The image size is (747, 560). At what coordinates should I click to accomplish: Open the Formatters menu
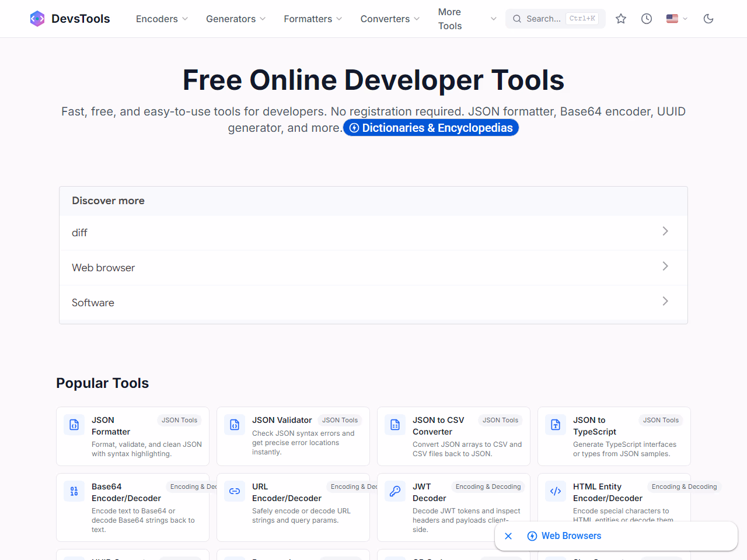[313, 19]
